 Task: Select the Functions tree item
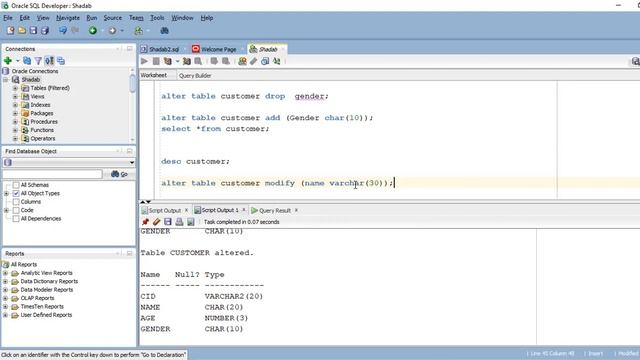tap(42, 130)
